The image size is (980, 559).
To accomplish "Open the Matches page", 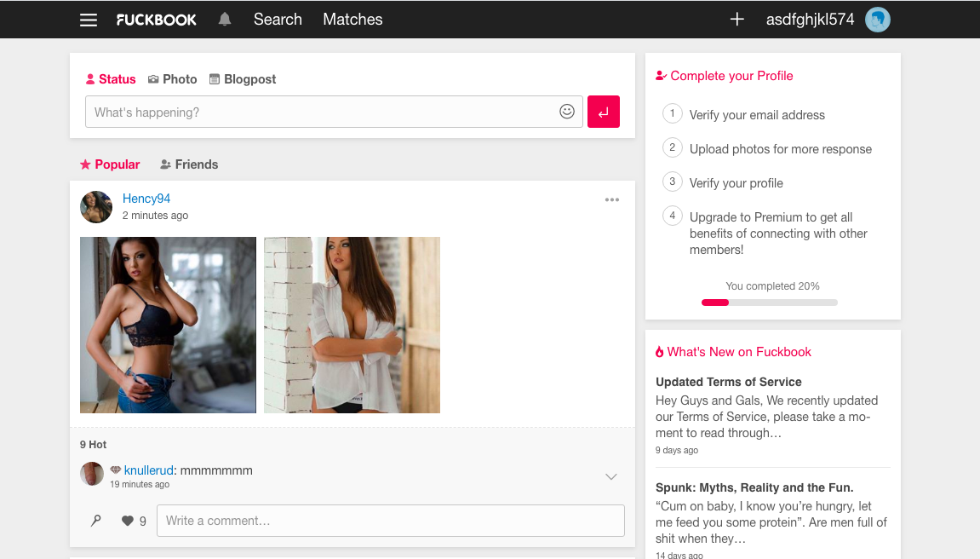I will tap(352, 20).
